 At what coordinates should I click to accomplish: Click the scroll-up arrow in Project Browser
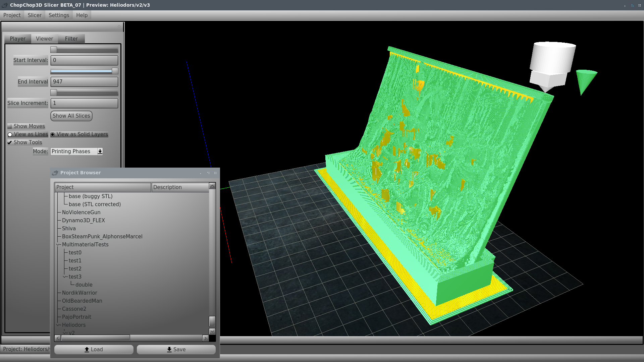coord(212,186)
